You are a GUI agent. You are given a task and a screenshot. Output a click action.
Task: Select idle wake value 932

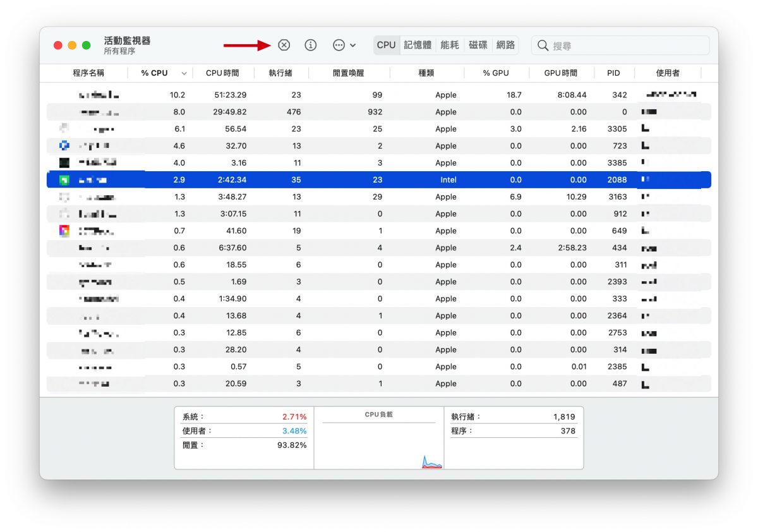[375, 112]
